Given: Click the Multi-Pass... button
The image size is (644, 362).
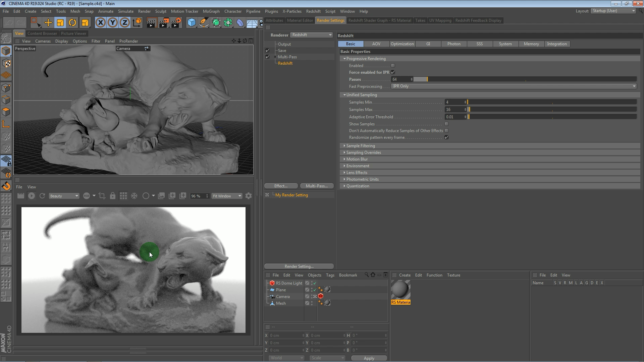Looking at the screenshot, I should [x=317, y=186].
